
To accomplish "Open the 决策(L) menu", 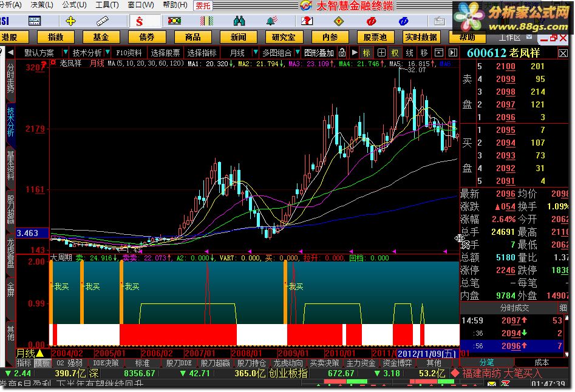I will coord(41,5).
